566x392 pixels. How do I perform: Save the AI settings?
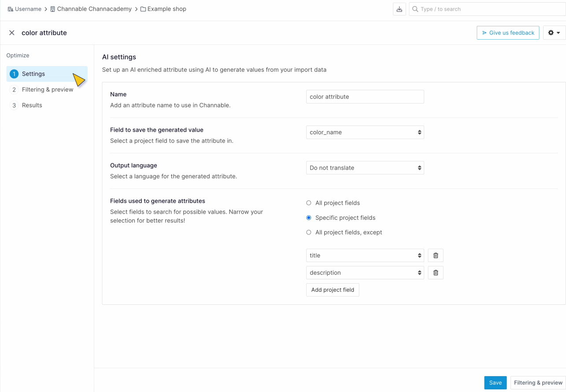495,382
